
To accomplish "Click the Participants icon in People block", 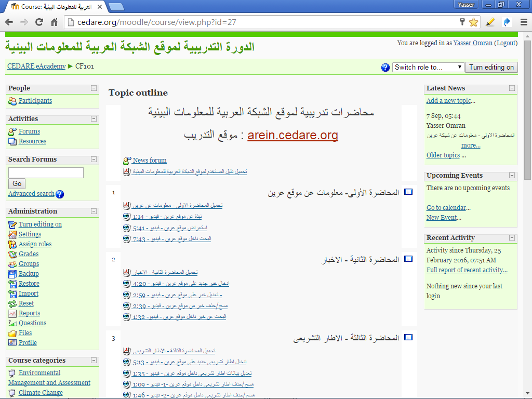I will pyautogui.click(x=12, y=101).
